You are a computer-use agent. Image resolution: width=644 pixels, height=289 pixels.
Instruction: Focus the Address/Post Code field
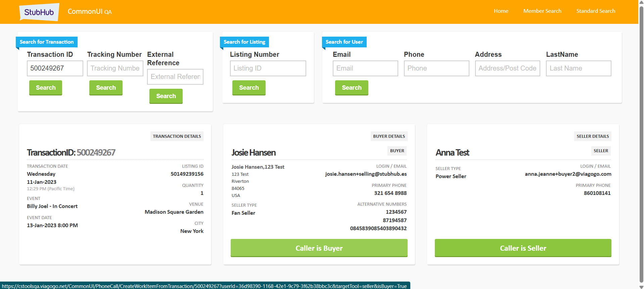click(507, 68)
